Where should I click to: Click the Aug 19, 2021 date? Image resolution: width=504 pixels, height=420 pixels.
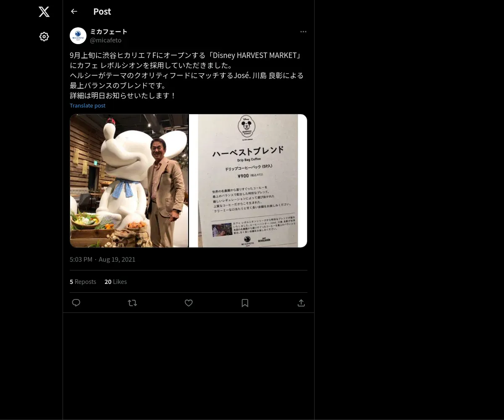point(117,260)
